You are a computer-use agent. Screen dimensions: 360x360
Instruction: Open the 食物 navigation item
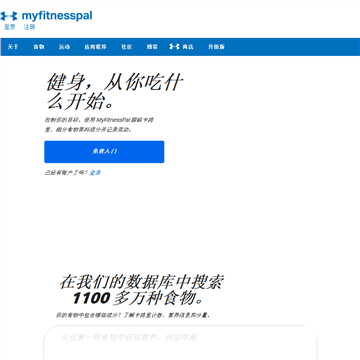39,47
